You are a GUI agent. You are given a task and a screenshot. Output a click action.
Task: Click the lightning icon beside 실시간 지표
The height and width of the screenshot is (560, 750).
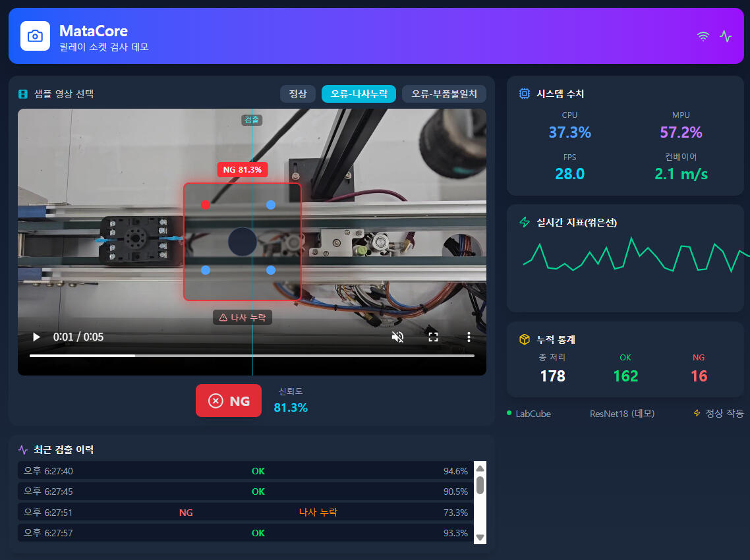pyautogui.click(x=525, y=222)
